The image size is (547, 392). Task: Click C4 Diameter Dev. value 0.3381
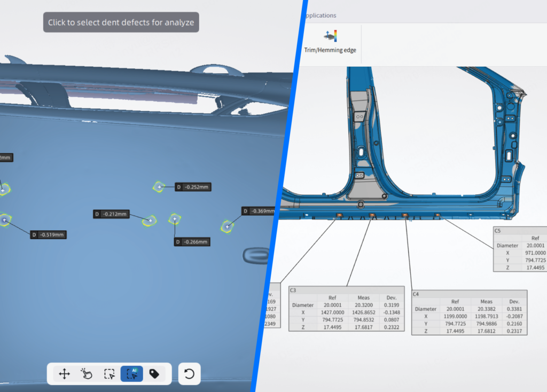514,309
